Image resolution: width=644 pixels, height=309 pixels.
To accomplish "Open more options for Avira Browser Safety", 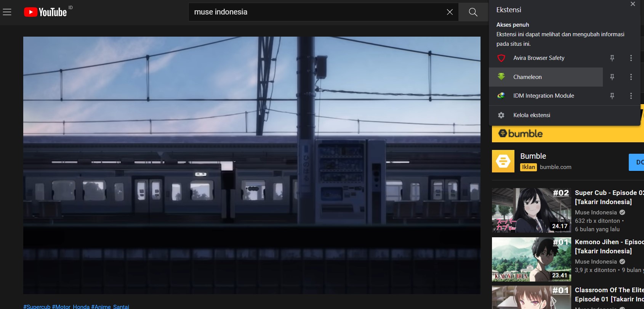I will pyautogui.click(x=631, y=58).
